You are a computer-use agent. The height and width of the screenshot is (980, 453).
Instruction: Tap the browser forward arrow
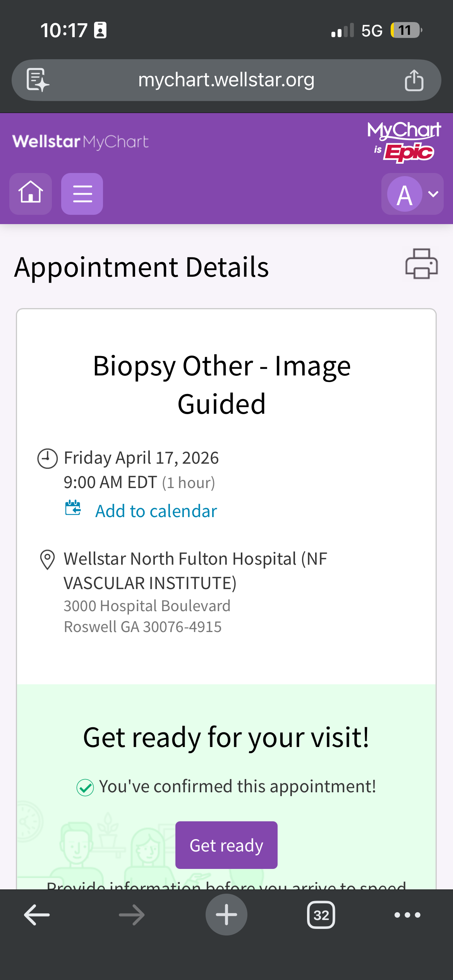tap(132, 915)
